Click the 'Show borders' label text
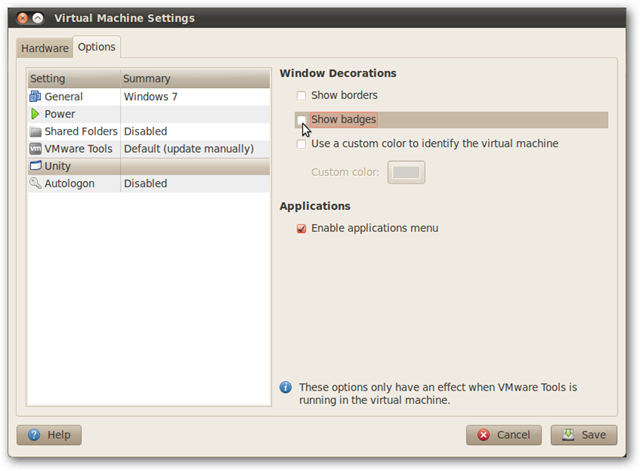640x471 pixels. coord(344,95)
